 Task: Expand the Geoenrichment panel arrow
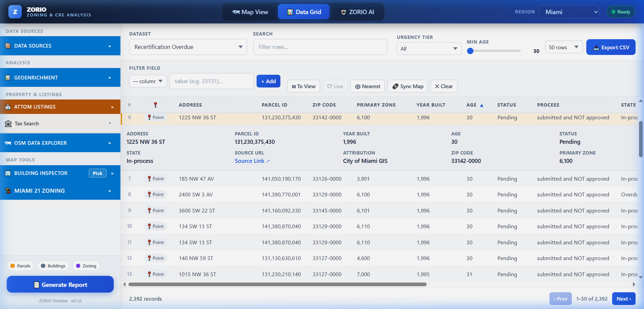click(x=110, y=78)
